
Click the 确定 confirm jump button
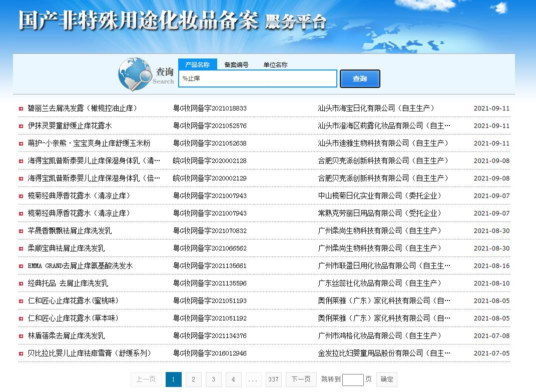tap(387, 379)
